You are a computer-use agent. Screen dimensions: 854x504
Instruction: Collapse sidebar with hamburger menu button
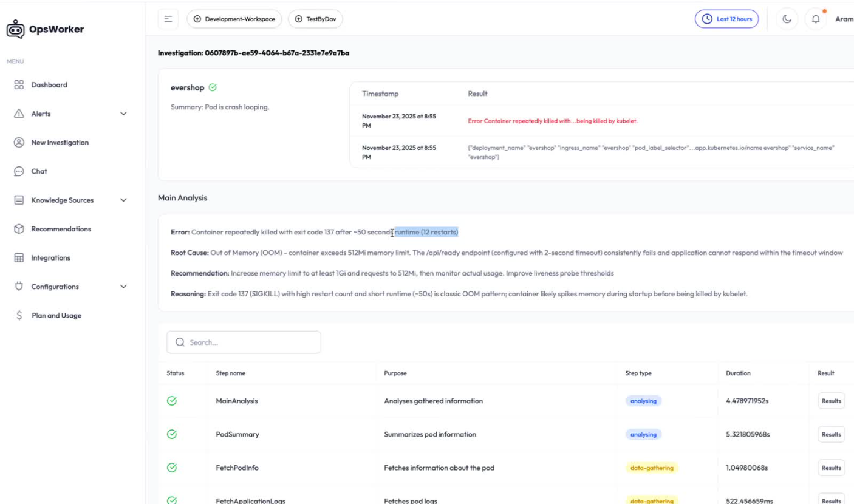[x=168, y=19]
